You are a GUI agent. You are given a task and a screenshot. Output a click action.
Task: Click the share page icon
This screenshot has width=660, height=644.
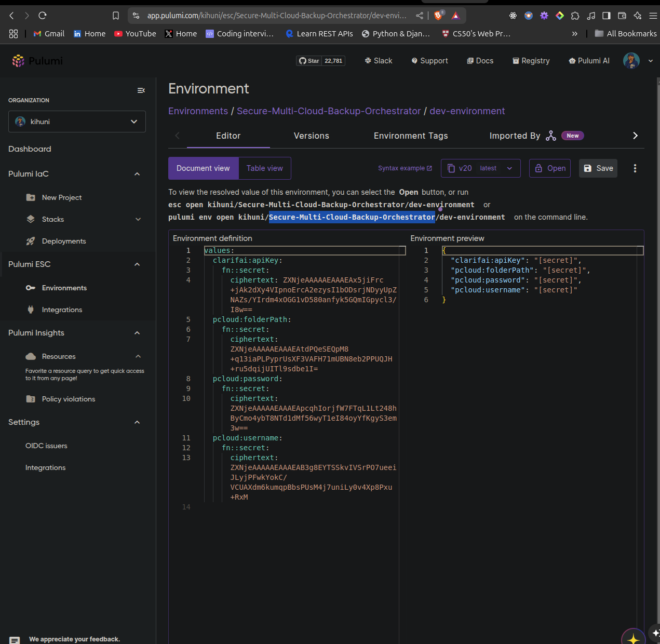420,16
